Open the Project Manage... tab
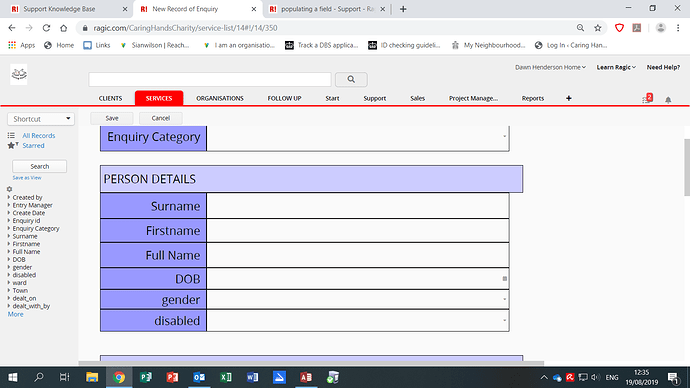This screenshot has width=690, height=388. (473, 98)
